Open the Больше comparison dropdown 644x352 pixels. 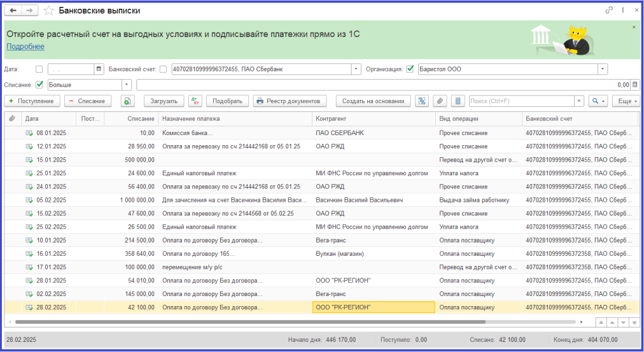pyautogui.click(x=126, y=85)
